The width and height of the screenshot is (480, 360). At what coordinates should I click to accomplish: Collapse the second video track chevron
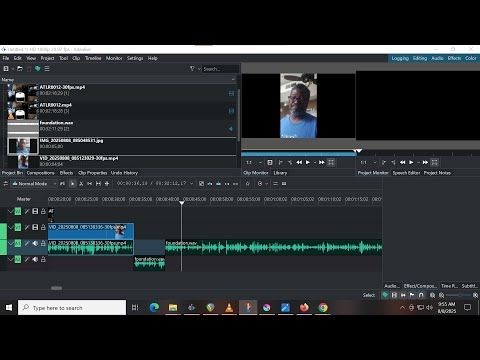tap(11, 227)
